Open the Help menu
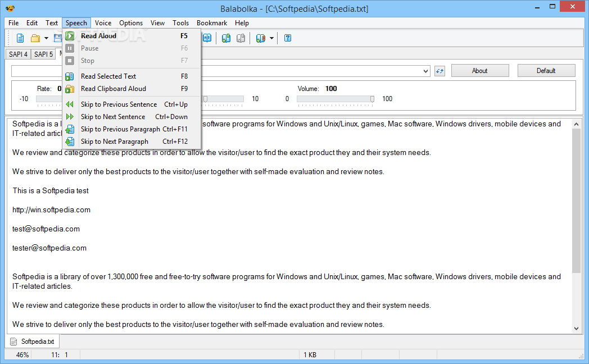 pyautogui.click(x=242, y=23)
